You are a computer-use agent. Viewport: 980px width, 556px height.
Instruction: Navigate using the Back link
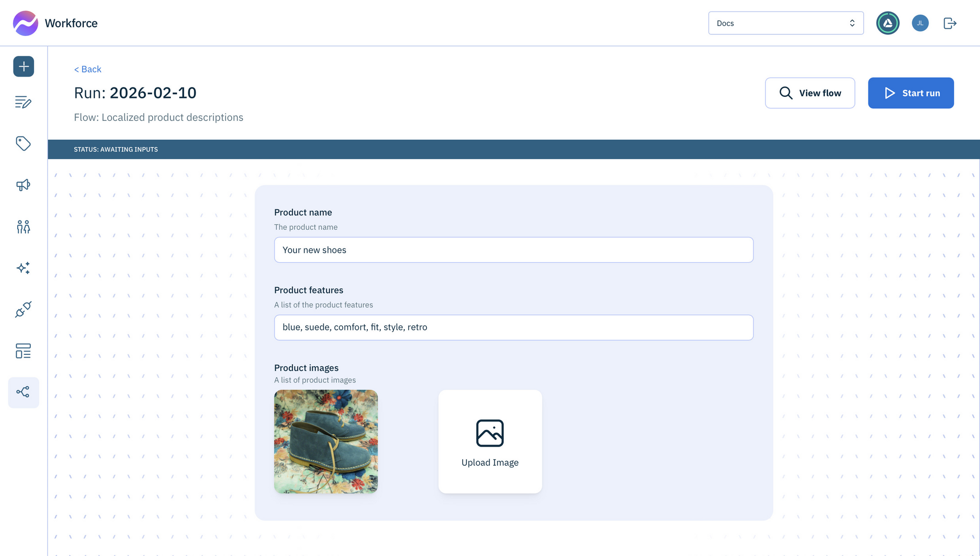[x=88, y=69]
